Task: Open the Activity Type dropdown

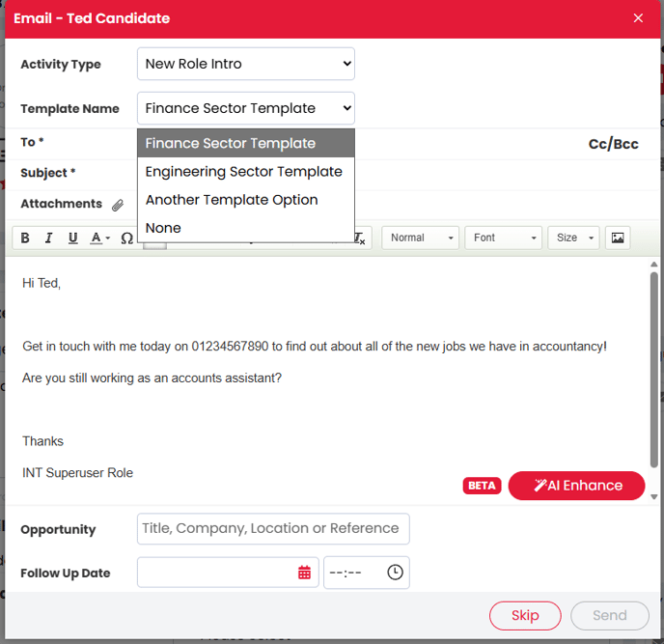Action: (246, 64)
